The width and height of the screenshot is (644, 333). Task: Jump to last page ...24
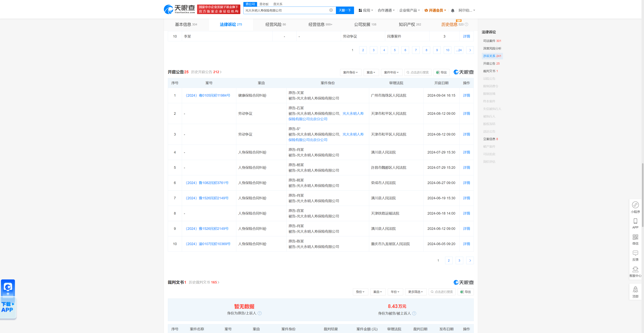coord(459,50)
